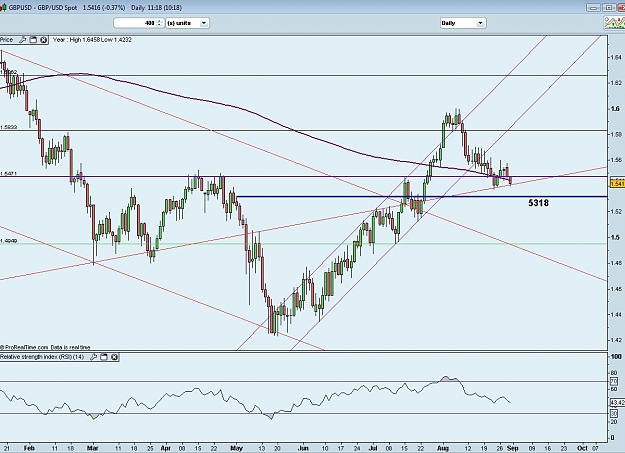Click the 1.5471 horizontal level label
The width and height of the screenshot is (625, 453).
pyautogui.click(x=8, y=174)
